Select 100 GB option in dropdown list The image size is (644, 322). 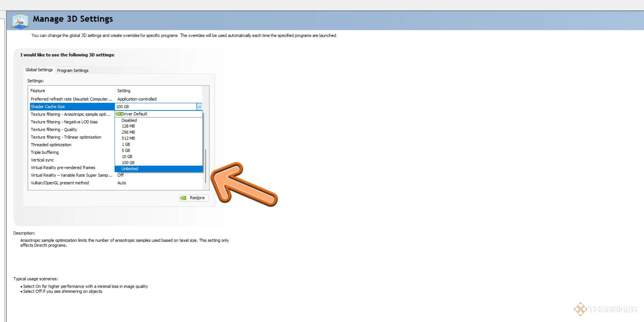(x=159, y=163)
